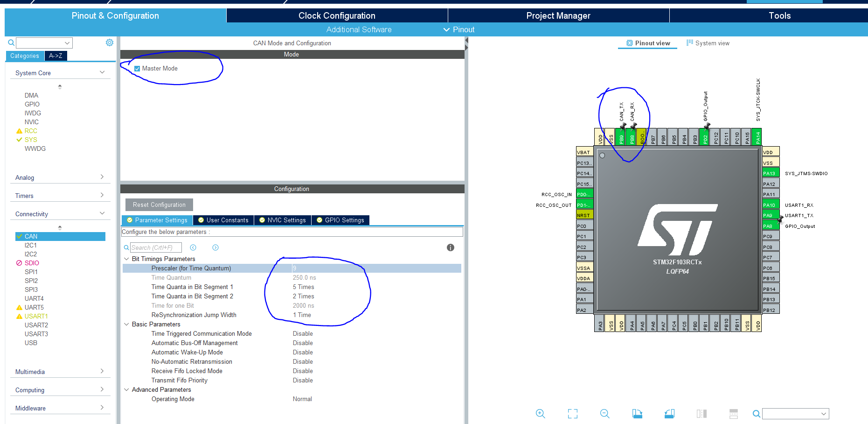Select CAN in Connectivity list
Screen dimensions: 868x424
tap(60, 236)
